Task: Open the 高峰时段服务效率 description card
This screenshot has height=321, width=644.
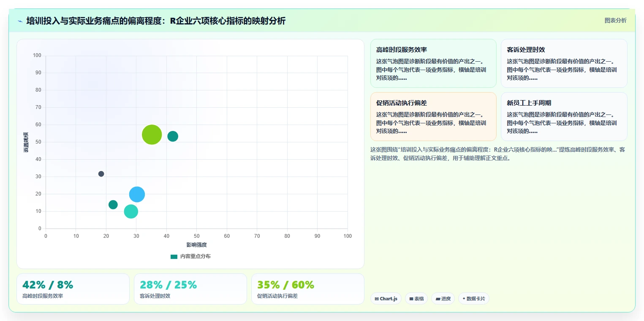Action: tap(433, 63)
